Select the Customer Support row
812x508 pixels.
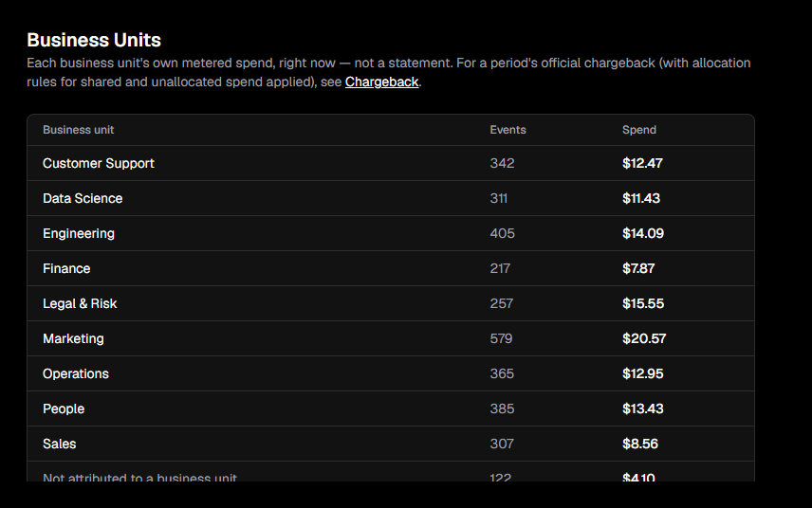click(x=391, y=163)
